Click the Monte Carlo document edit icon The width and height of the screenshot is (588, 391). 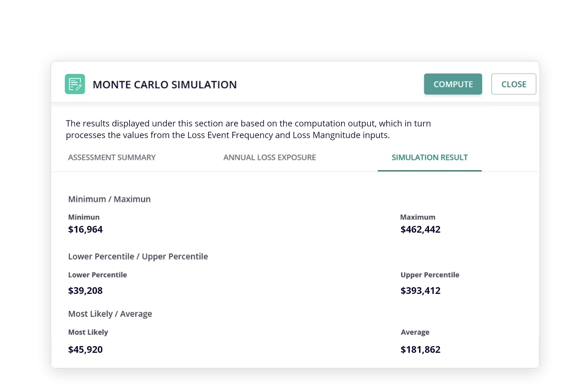tap(75, 84)
